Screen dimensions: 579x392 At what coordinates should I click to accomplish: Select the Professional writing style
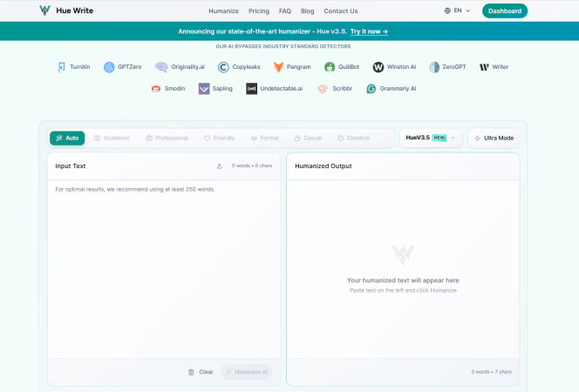point(167,138)
